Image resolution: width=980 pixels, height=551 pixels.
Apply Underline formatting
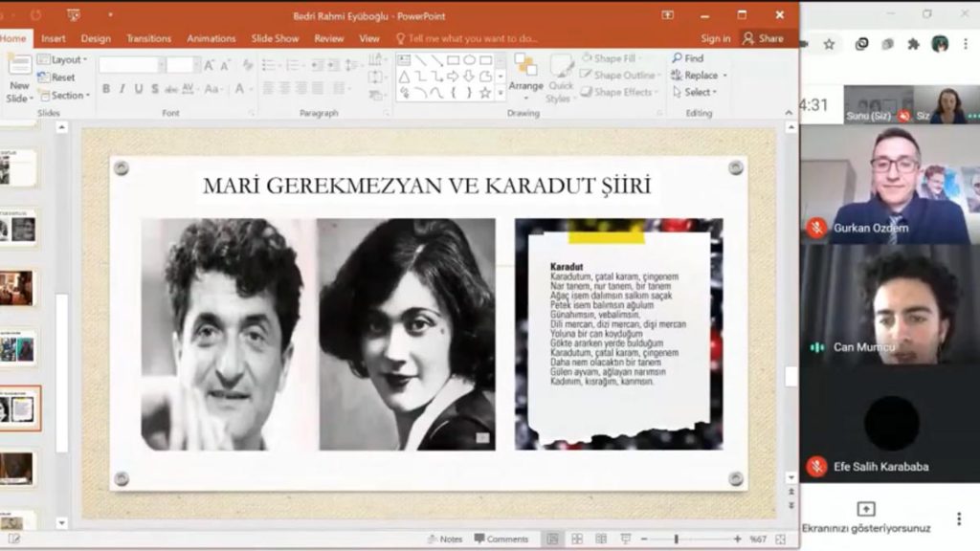pos(139,89)
